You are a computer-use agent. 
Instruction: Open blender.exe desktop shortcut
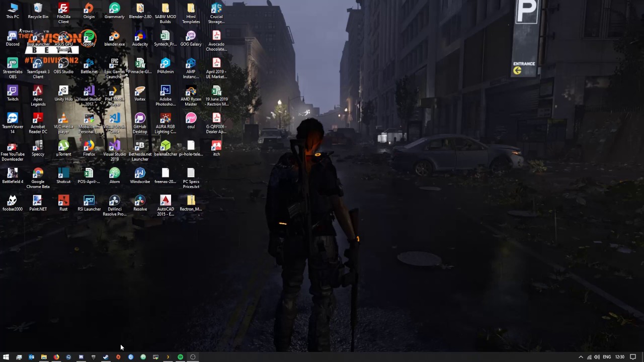point(114,39)
